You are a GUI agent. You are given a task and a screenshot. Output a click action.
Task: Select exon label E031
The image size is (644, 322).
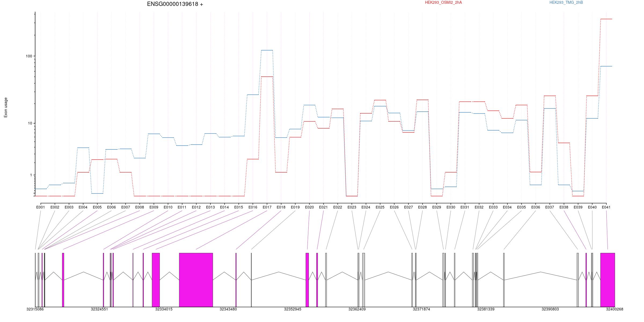pos(465,207)
